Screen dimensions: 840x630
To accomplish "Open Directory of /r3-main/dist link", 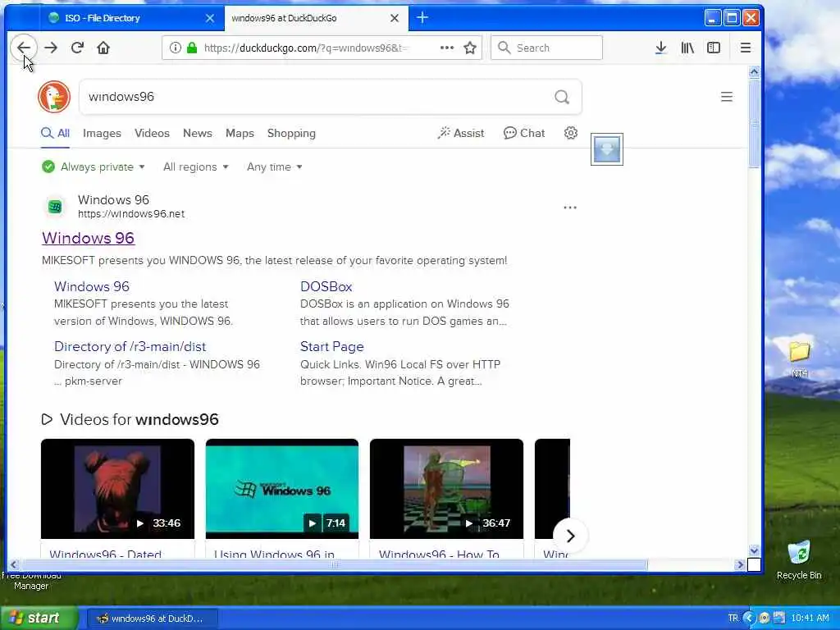I will pos(130,347).
